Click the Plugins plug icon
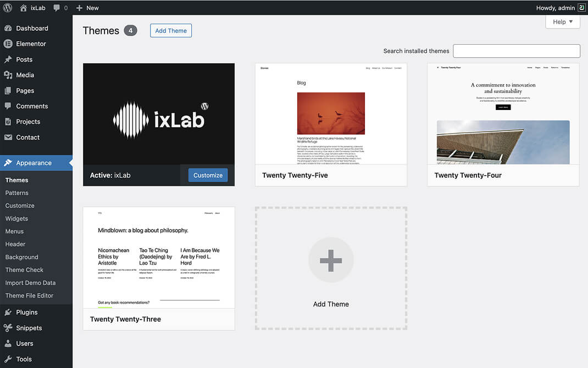This screenshot has height=368, width=588. [8, 312]
